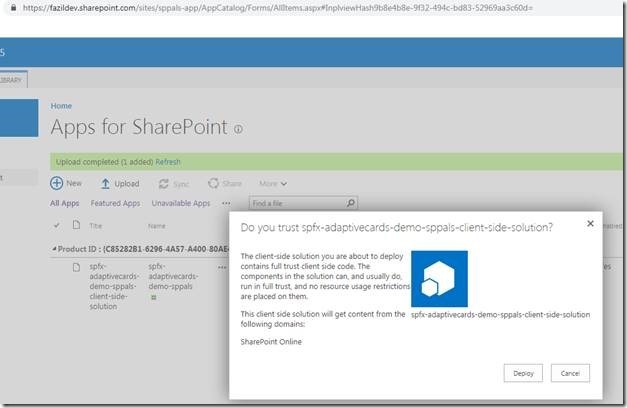The width and height of the screenshot is (627, 408).
Task: Select the All Apps view
Action: click(66, 203)
